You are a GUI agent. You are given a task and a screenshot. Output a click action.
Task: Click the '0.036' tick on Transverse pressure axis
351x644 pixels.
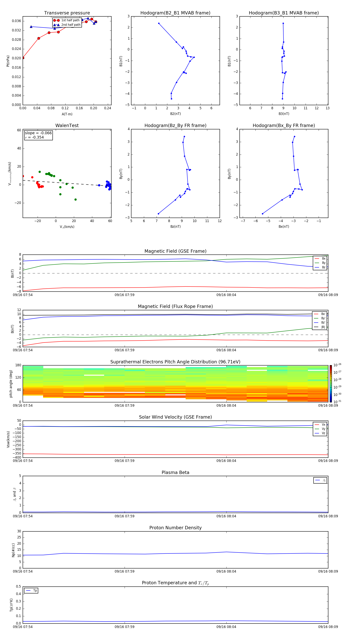click(16, 21)
